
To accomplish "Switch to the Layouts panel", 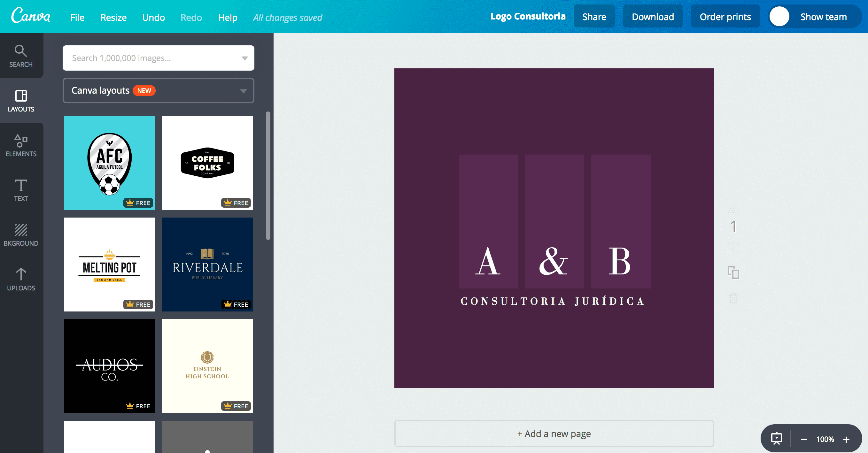I will [x=21, y=101].
